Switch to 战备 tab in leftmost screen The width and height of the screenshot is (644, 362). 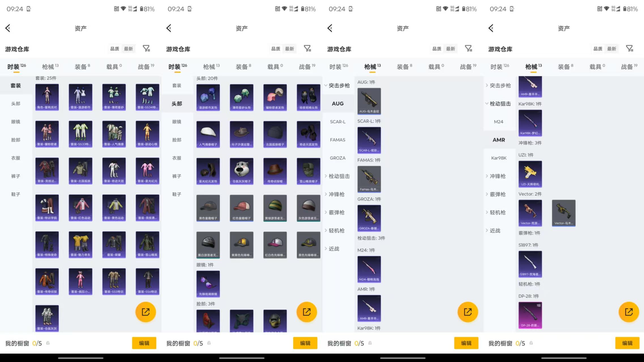coord(146,67)
